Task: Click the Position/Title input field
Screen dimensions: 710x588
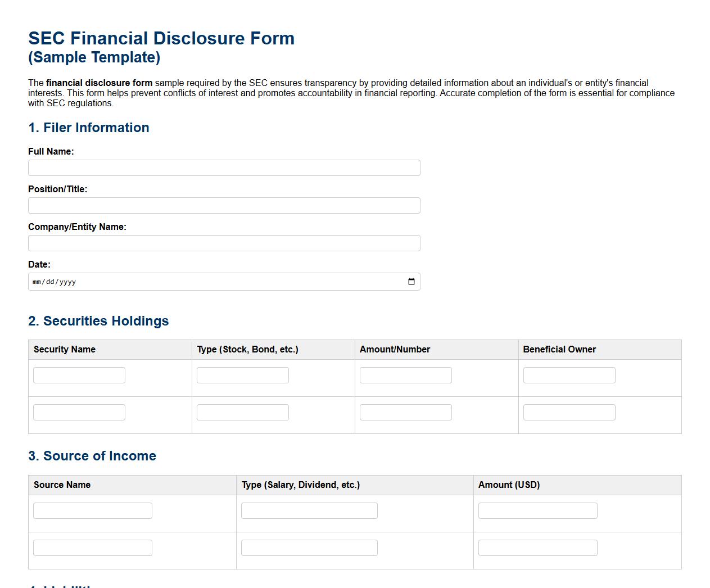Action: (x=224, y=205)
